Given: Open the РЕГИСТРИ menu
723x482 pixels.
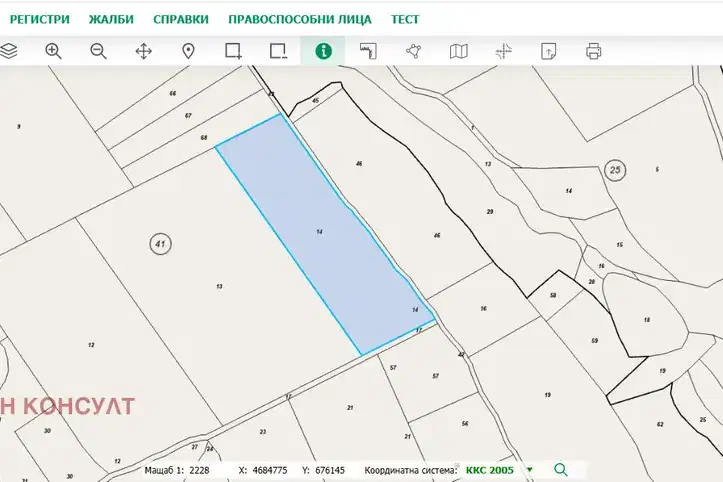Looking at the screenshot, I should click(40, 19).
